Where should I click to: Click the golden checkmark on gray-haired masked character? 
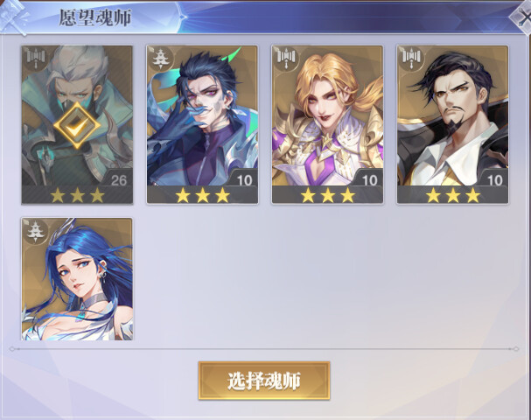(x=77, y=125)
